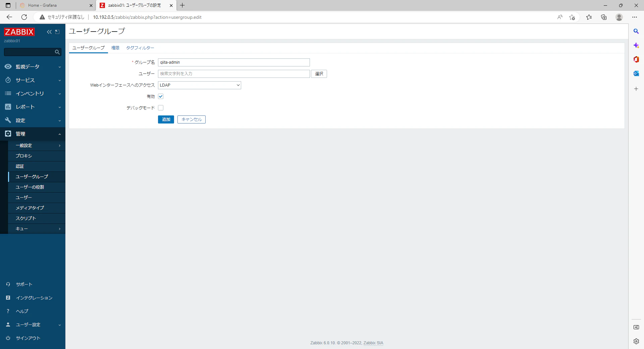
Task: Toggle the 有効 checkbox
Action: click(x=161, y=96)
